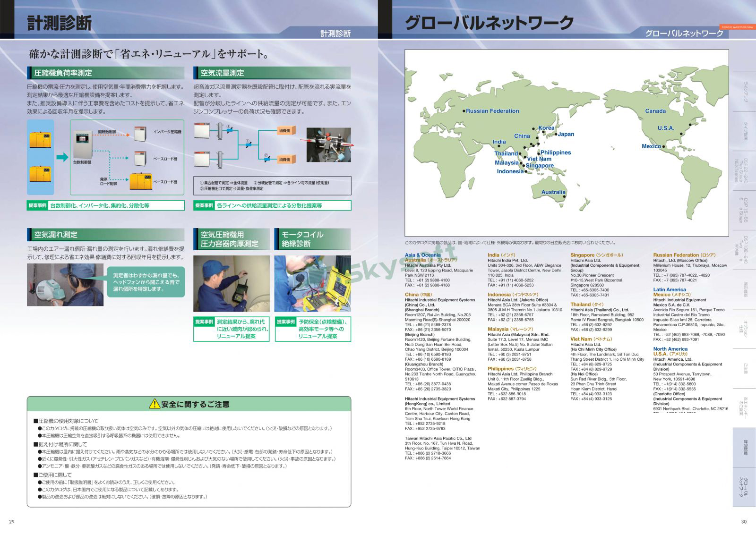The width and height of the screenshot is (756, 534).
Task: Click the 圧縮機負荷率測定 section header
Action: click(106, 73)
